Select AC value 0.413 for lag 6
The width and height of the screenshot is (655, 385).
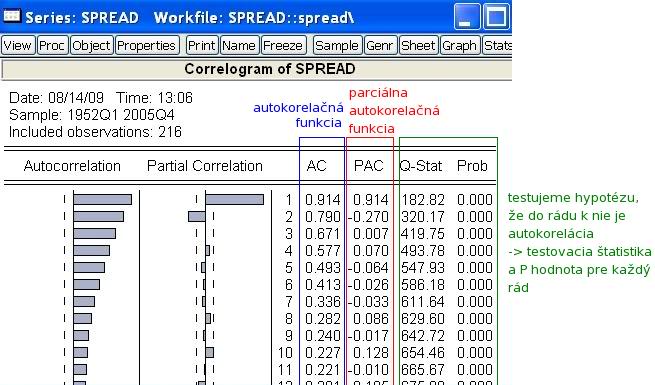322,285
